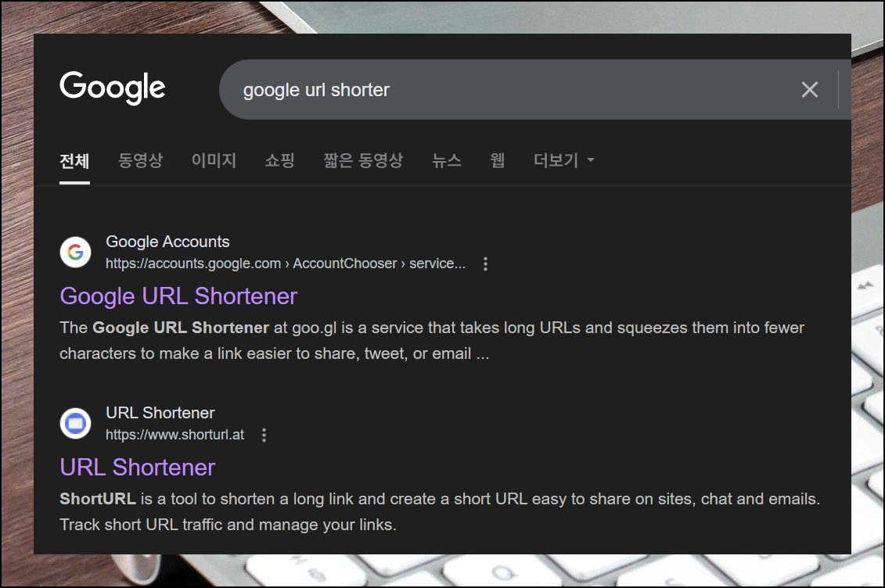Open the Google URL Shortener result link
885x588 pixels.
178,296
